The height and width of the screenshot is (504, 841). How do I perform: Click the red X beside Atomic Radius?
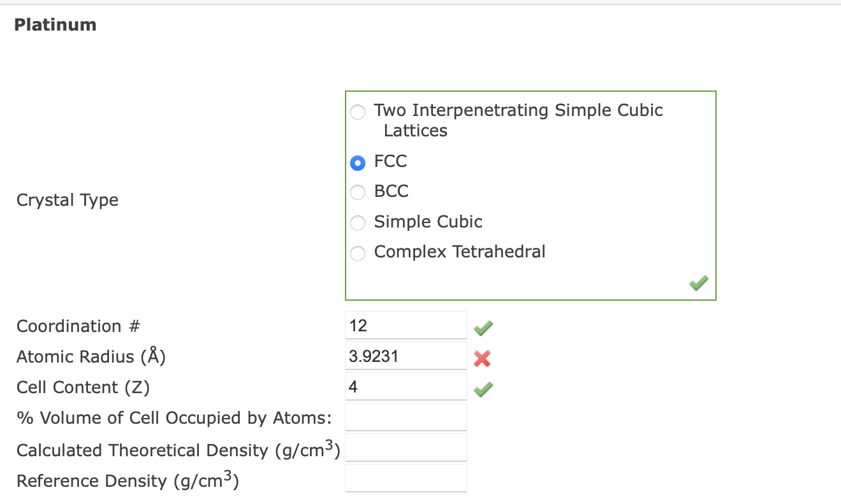coord(483,358)
